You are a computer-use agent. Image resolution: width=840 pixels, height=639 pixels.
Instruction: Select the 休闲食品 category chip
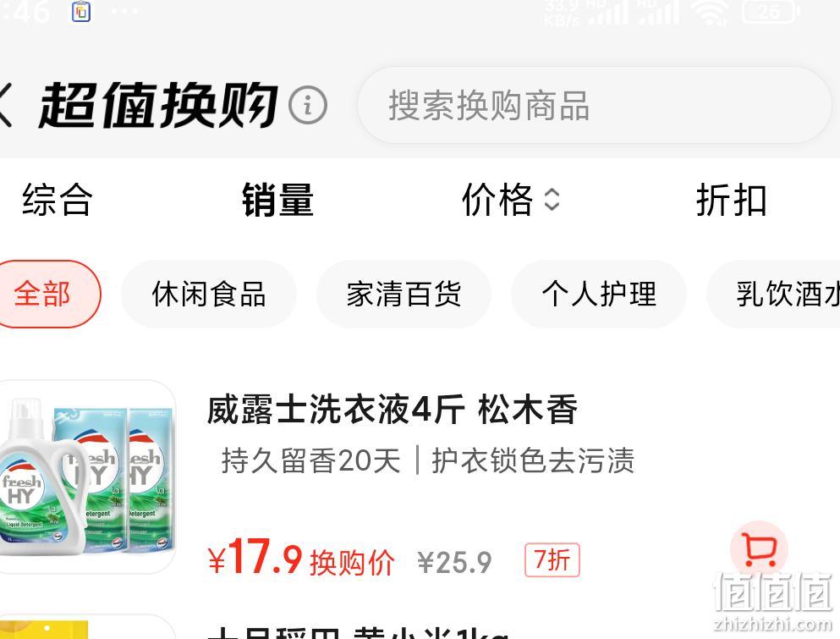(209, 294)
